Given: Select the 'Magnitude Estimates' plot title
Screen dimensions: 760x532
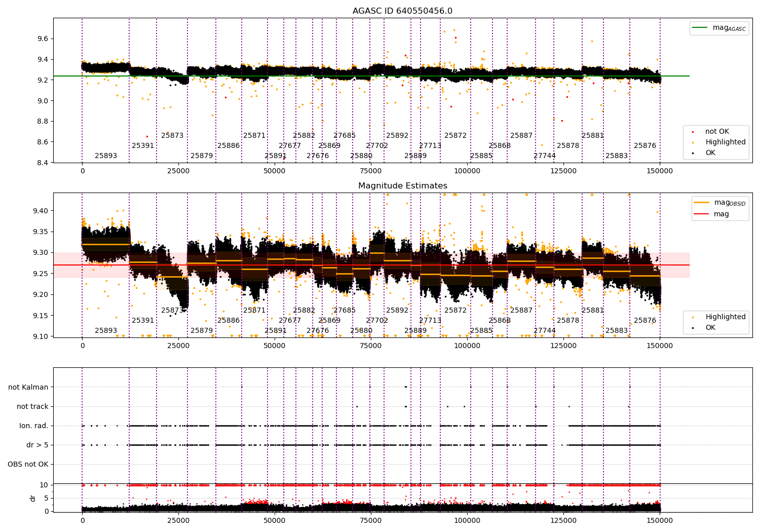Looking at the screenshot, I should pos(402,186).
